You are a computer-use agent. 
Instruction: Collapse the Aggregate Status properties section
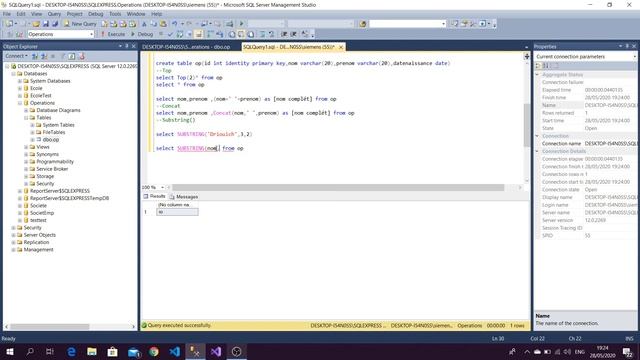(x=537, y=75)
